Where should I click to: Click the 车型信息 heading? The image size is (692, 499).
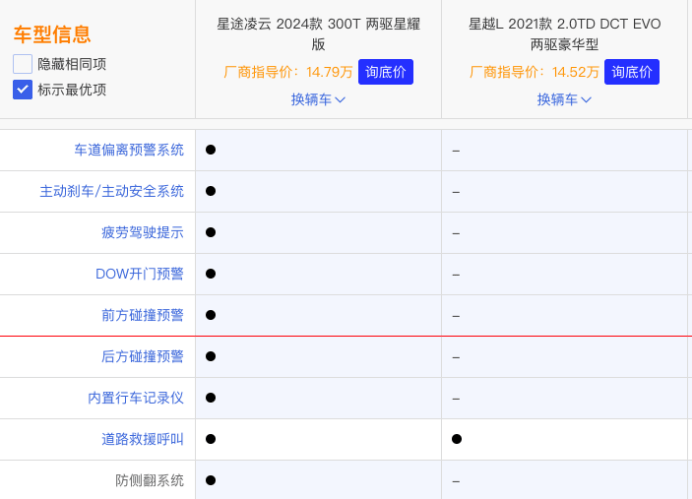[x=52, y=35]
